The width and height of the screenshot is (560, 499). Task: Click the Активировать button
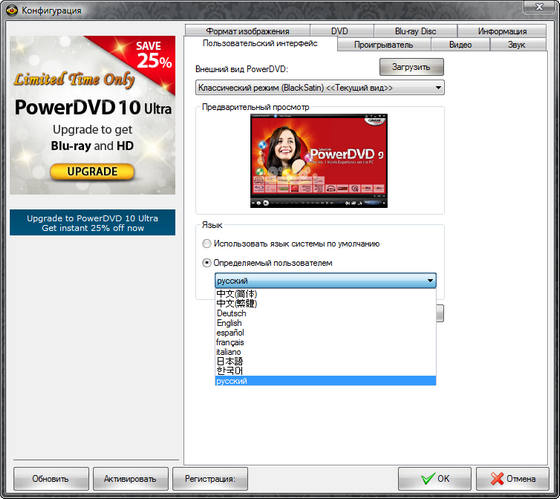[x=131, y=479]
